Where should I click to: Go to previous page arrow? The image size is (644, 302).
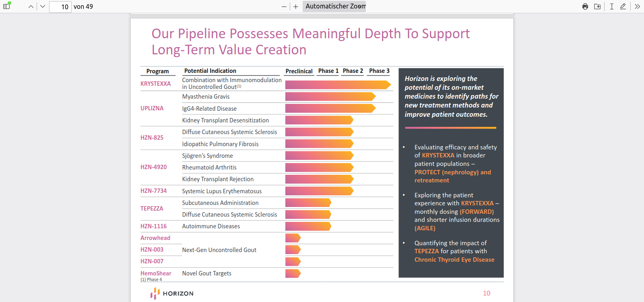pos(31,6)
